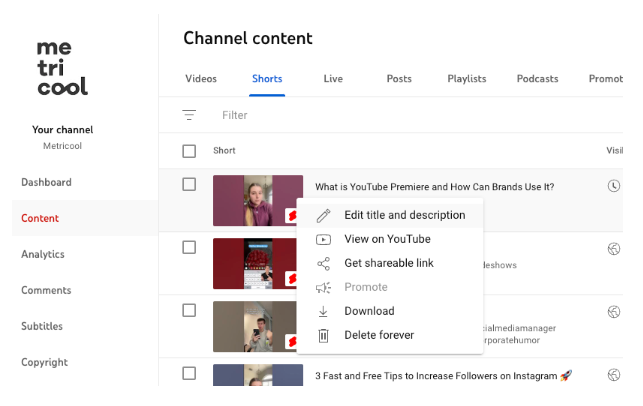Viewport: 643px width, 406px height.
Task: Open the Instagram followers tips short thumbnail
Action: pos(258,375)
